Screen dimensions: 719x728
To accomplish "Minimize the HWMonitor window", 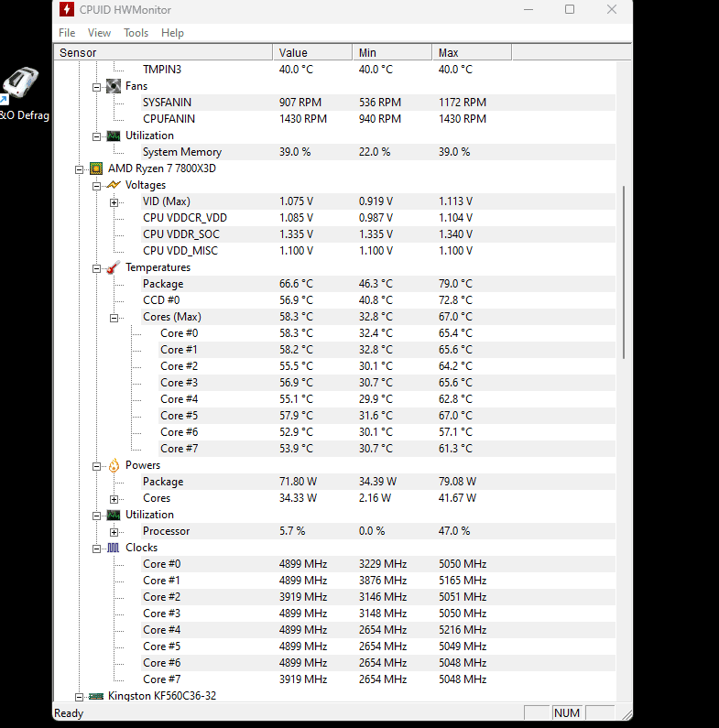I will point(528,9).
